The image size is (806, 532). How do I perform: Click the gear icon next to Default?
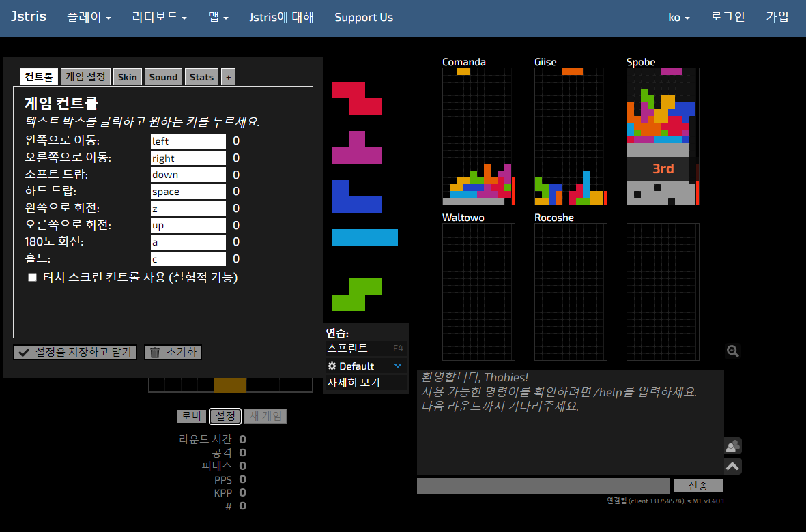point(332,366)
